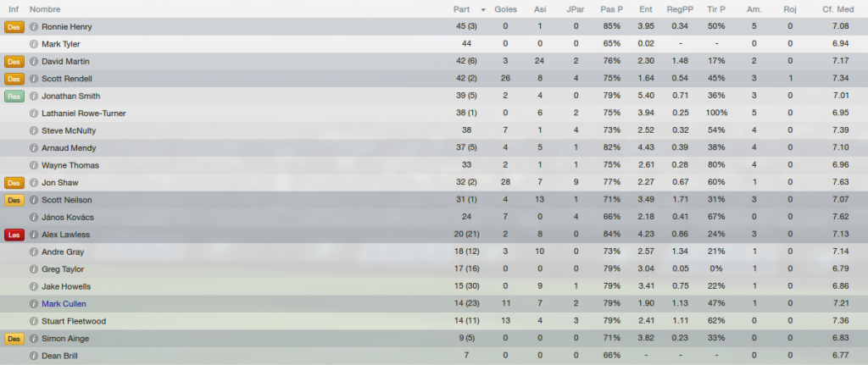Viewport: 868px width, 365px height.
Task: Click info icon beside János Kovács
Action: point(34,218)
